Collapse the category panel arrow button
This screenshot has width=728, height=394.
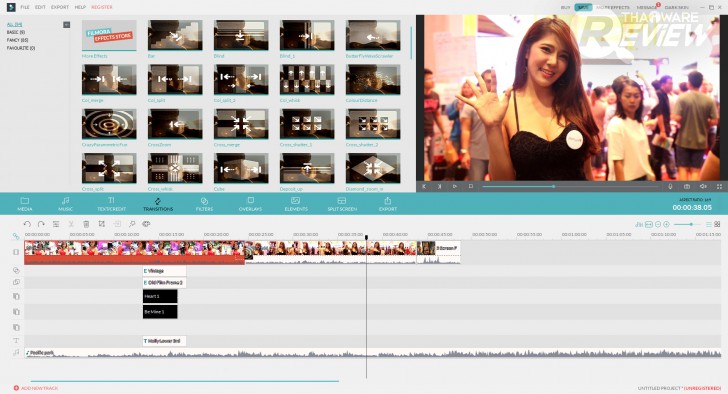[66, 25]
